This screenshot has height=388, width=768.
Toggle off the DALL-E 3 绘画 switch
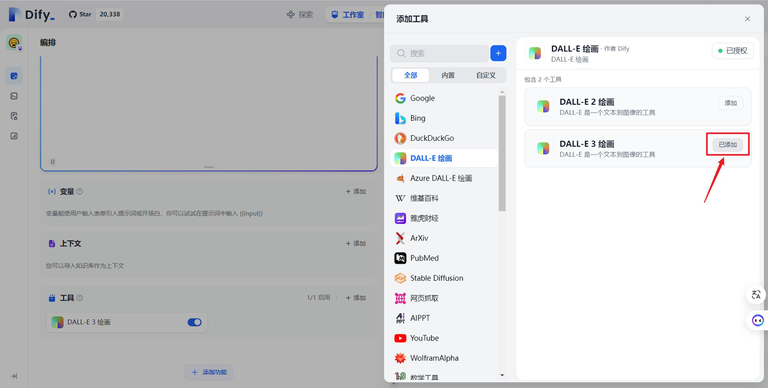coord(194,322)
